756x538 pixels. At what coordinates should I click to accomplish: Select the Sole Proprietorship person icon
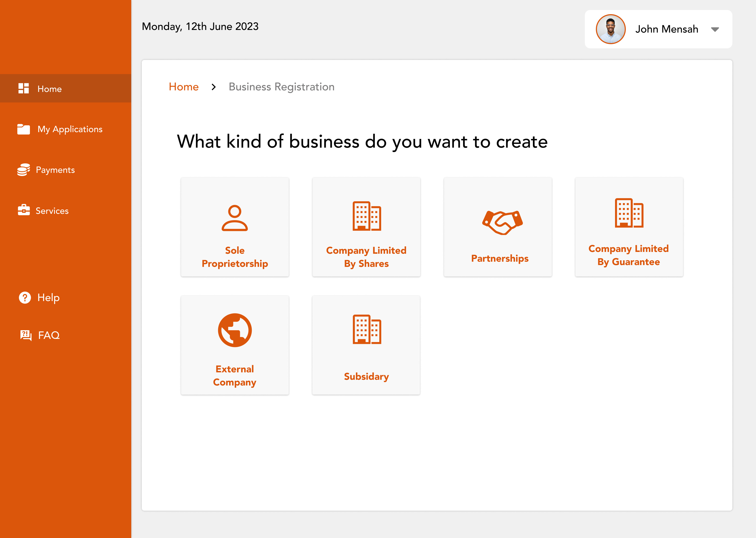[x=234, y=218]
